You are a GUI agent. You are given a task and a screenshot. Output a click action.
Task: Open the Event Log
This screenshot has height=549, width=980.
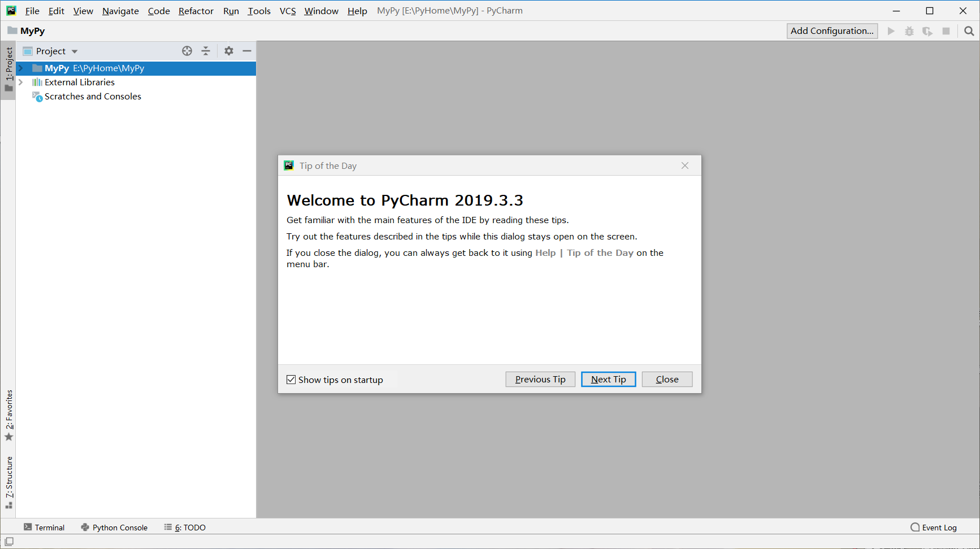(934, 527)
